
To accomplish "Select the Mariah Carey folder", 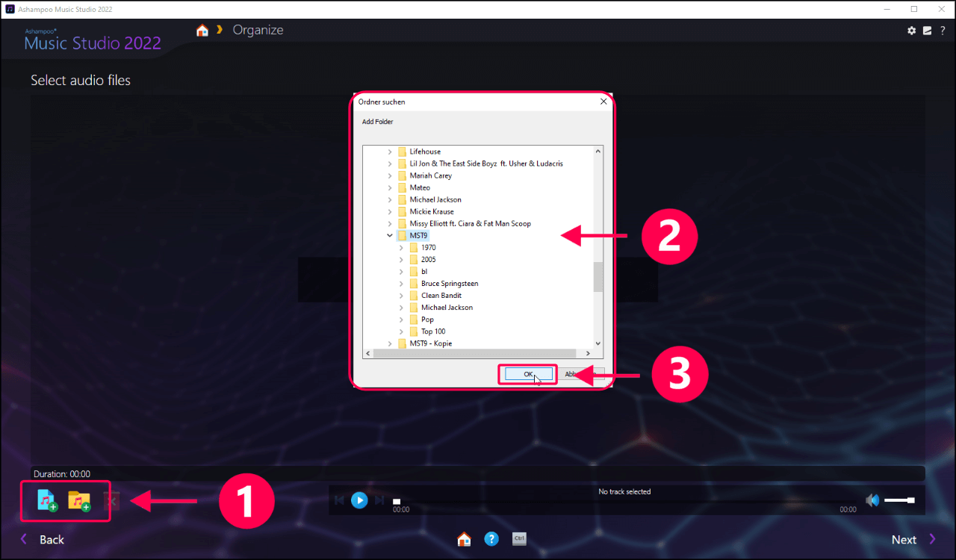I will 430,175.
